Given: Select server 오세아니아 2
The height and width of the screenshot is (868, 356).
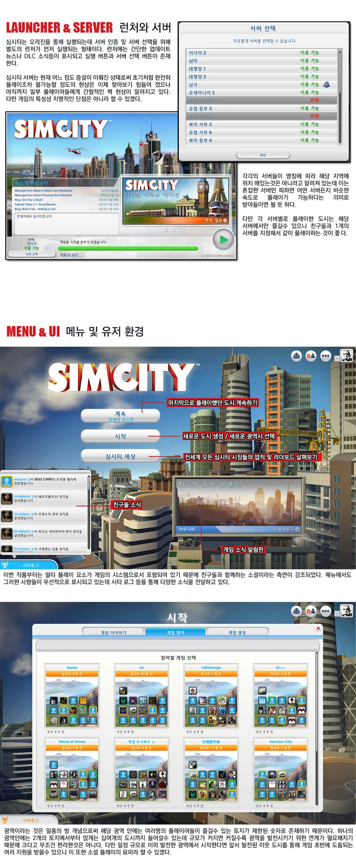Looking at the screenshot, I should [x=261, y=93].
